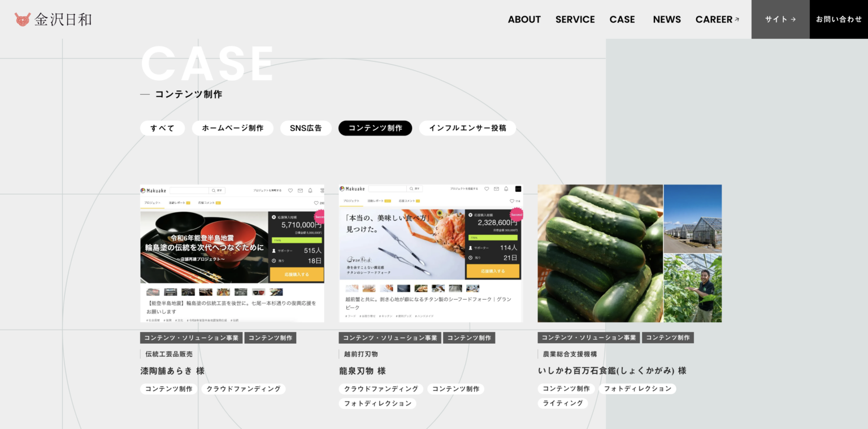Open the ABOUT menu item

524,19
